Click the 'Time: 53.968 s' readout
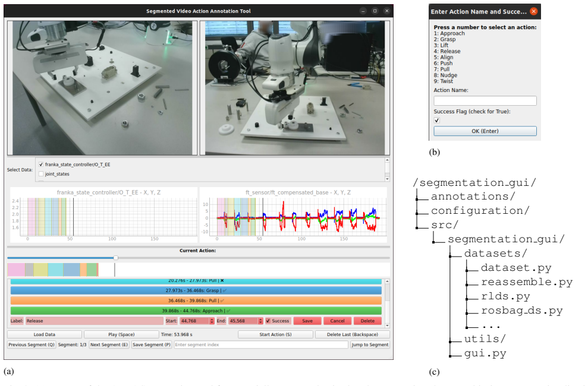 177,334
